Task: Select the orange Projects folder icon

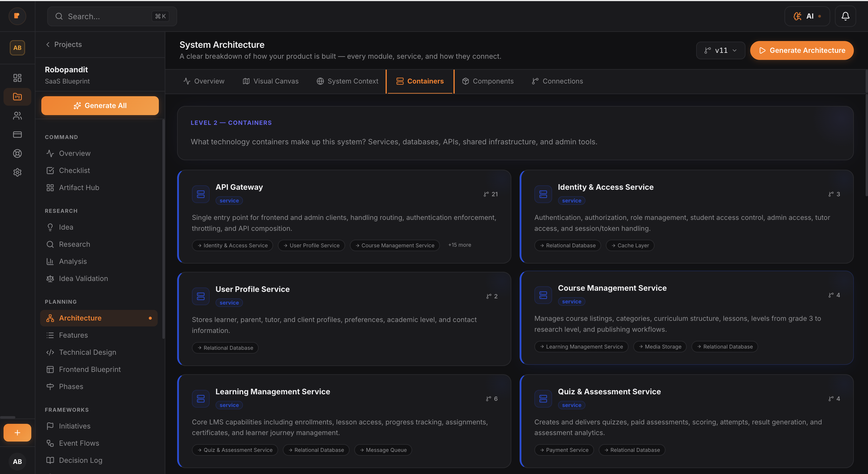Action: 17,97
